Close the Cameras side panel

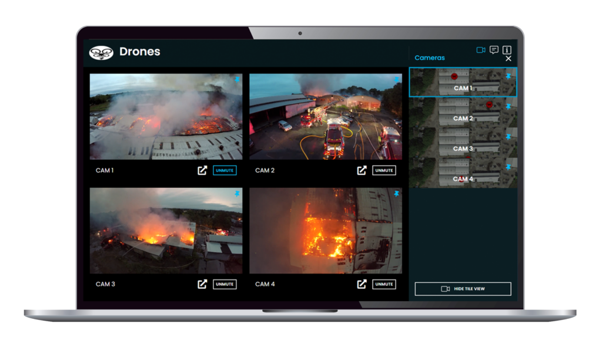[x=509, y=59]
